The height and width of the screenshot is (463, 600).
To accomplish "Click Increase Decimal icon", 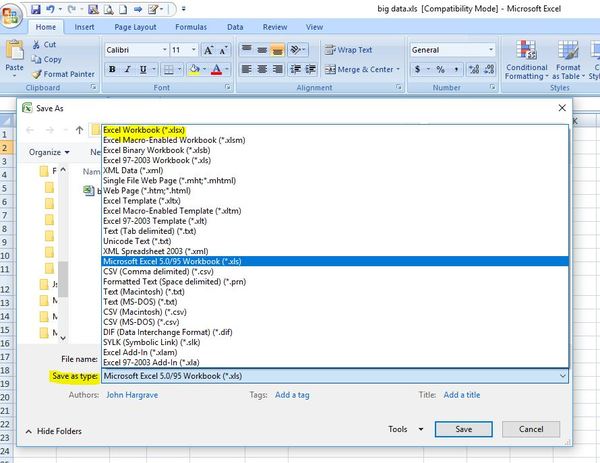I will point(474,69).
